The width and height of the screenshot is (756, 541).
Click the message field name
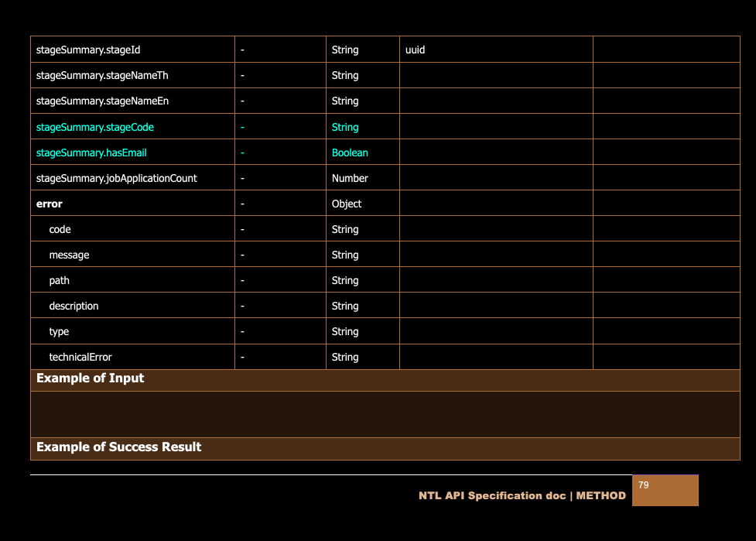point(69,255)
